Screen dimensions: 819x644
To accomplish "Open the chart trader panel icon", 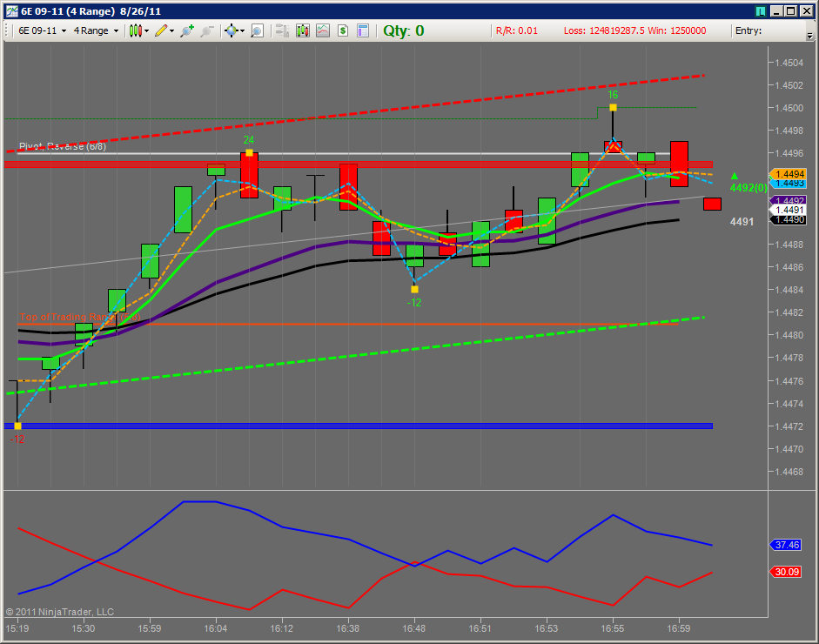I will tap(283, 30).
